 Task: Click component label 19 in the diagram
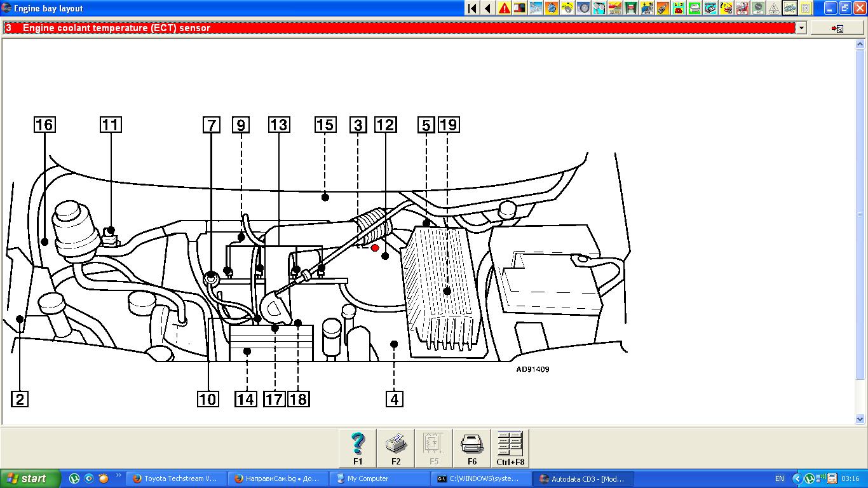448,125
